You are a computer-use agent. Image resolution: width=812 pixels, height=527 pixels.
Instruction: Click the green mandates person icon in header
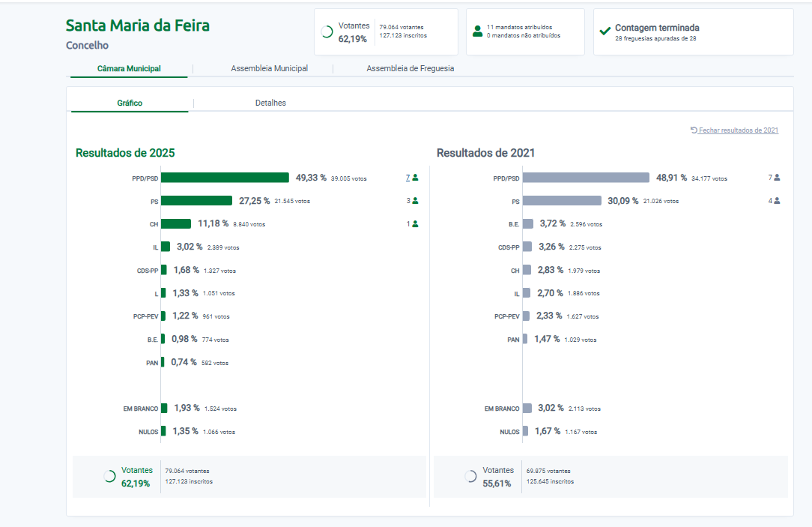coord(477,31)
